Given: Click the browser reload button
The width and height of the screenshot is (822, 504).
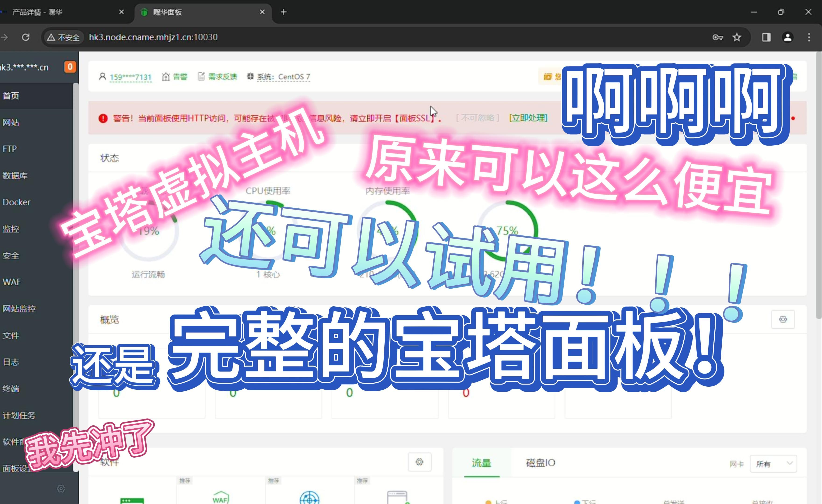Looking at the screenshot, I should [x=26, y=37].
